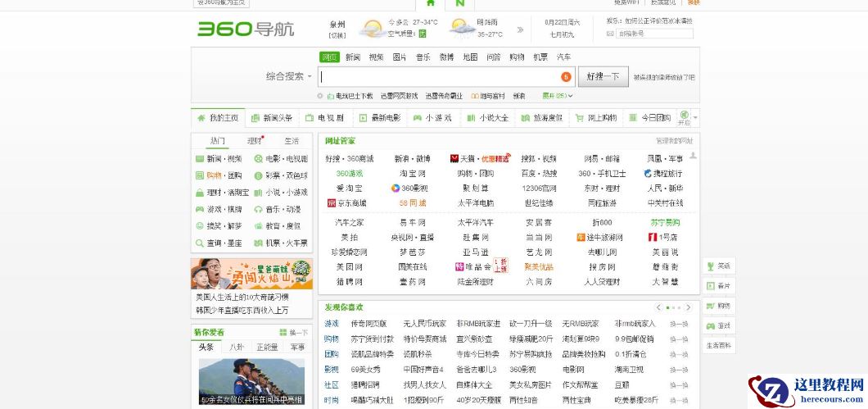This screenshot has width=868, height=409.
Task: Open the 我的主页 tab with house icon
Action: click(218, 118)
